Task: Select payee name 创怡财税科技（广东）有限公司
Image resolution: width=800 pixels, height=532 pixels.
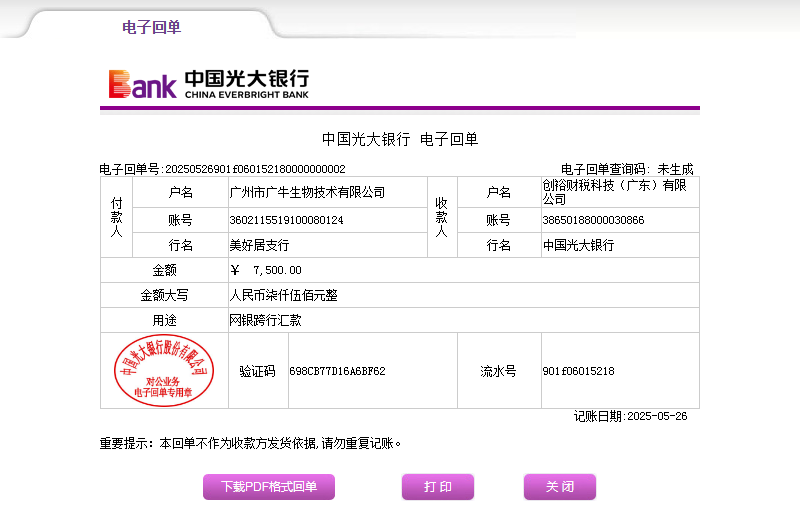Action: [x=613, y=192]
